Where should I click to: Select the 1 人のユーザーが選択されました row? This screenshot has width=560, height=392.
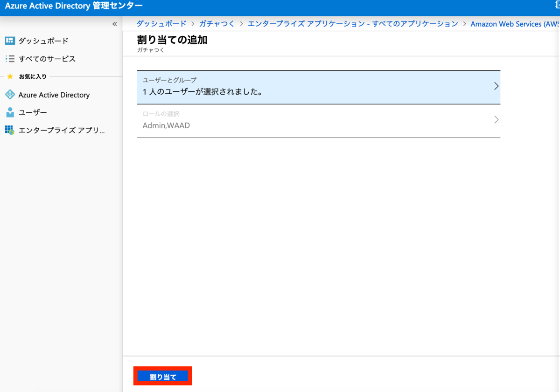[x=319, y=87]
